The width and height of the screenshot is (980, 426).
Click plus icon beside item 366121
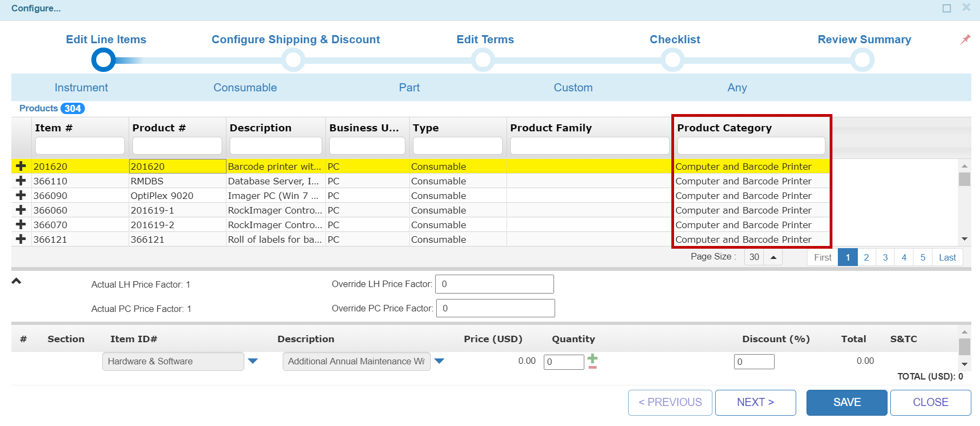pos(21,239)
